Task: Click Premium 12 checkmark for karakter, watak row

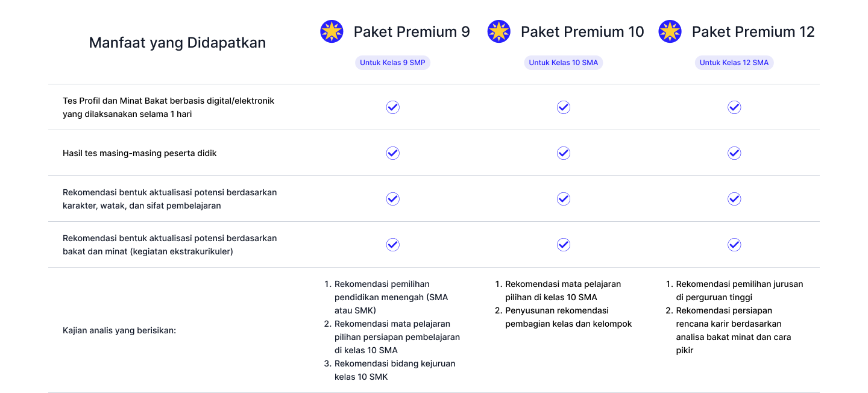Action: (x=734, y=199)
